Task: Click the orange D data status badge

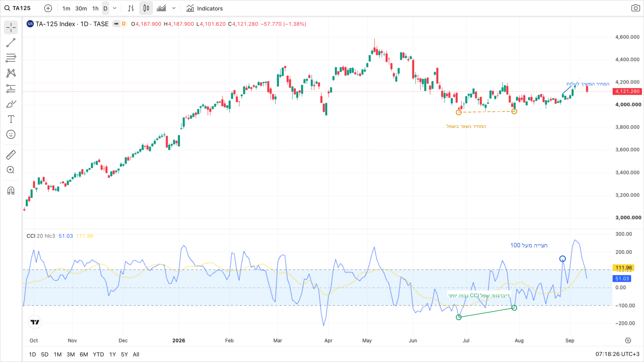Action: coord(124,24)
